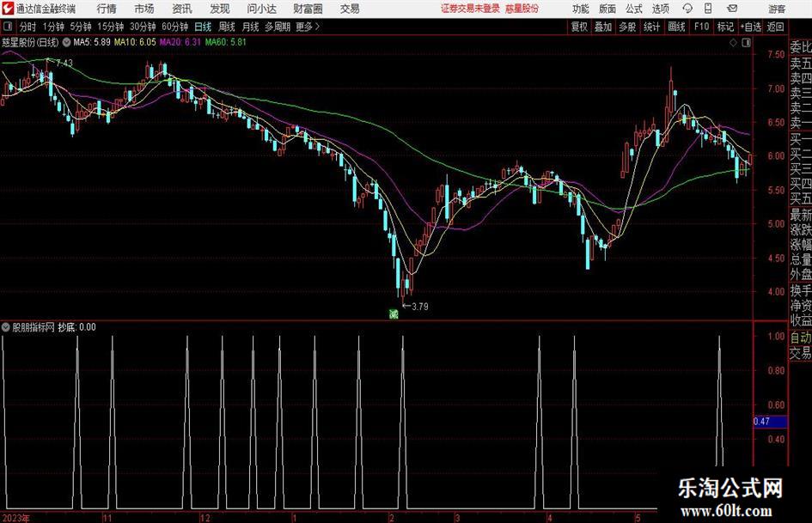Click the red 慈星股份 title link

point(522,9)
